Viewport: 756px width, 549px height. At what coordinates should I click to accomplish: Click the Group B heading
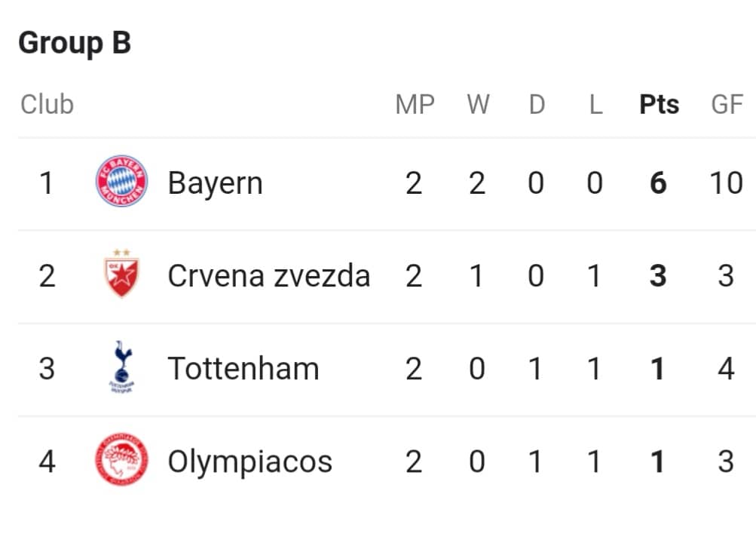pos(75,43)
